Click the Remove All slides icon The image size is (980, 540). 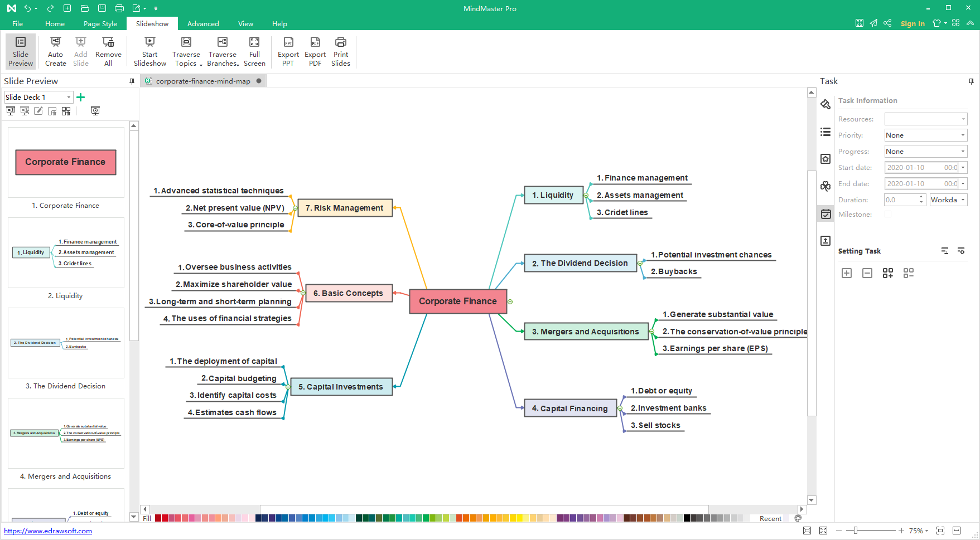point(108,42)
